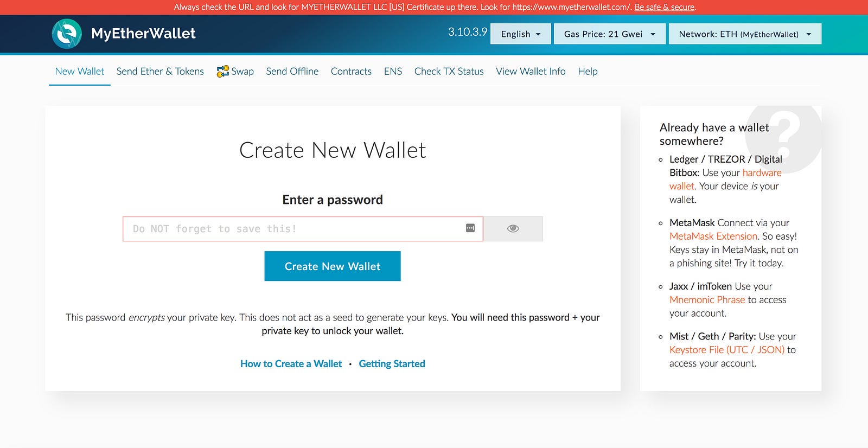Image resolution: width=868 pixels, height=448 pixels.
Task: Click the MyEtherWallet header title
Action: [x=143, y=34]
